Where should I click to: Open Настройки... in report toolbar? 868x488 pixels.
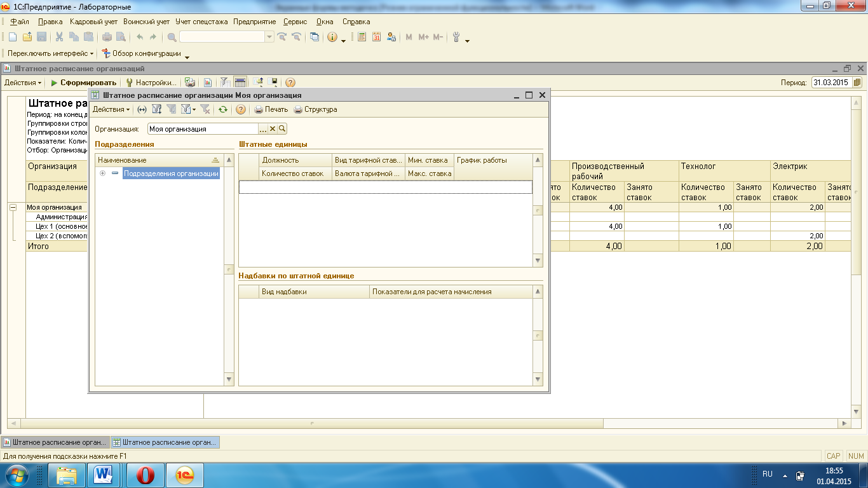tap(151, 83)
